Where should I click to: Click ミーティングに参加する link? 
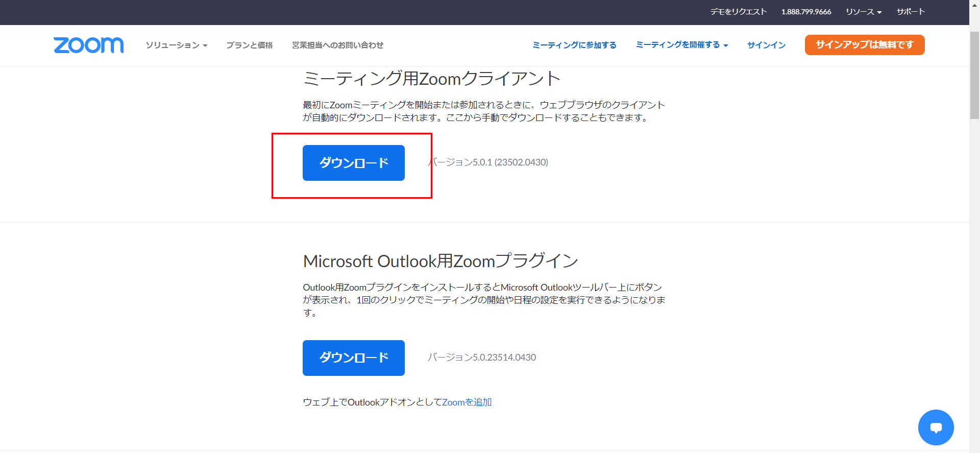[574, 45]
